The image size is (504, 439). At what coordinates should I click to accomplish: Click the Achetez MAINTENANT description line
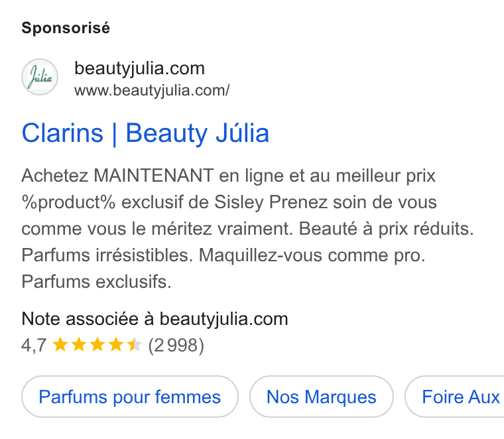pos(229,176)
